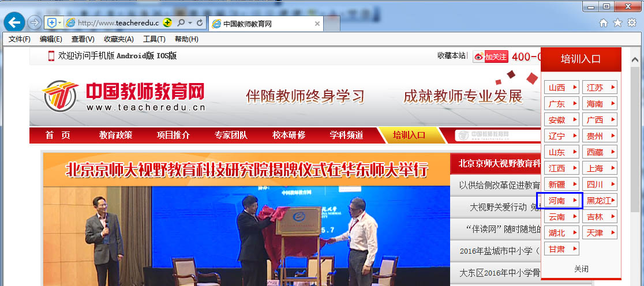Open news item 大视野关爱行动
The width and height of the screenshot is (644, 286).
(x=505, y=207)
